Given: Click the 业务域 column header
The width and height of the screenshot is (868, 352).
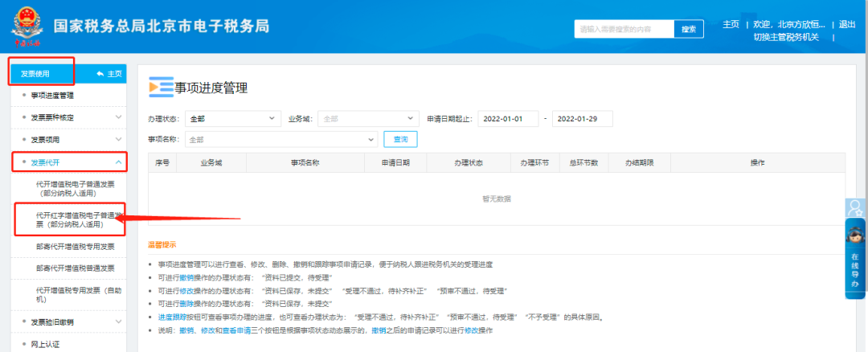Looking at the screenshot, I should click(x=211, y=162).
